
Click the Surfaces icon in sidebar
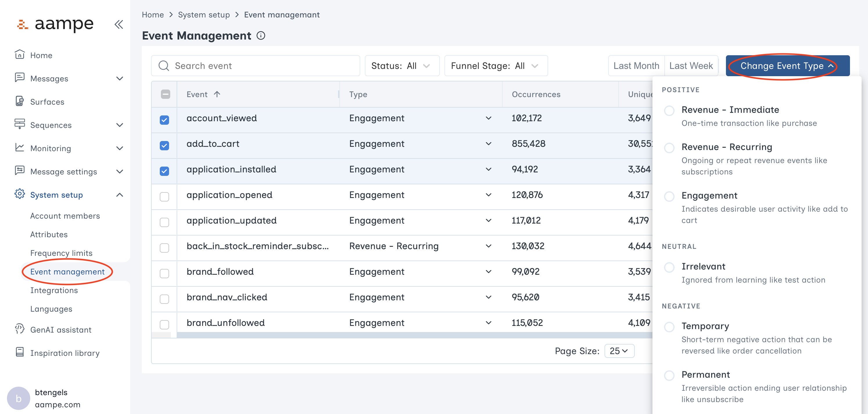(19, 101)
